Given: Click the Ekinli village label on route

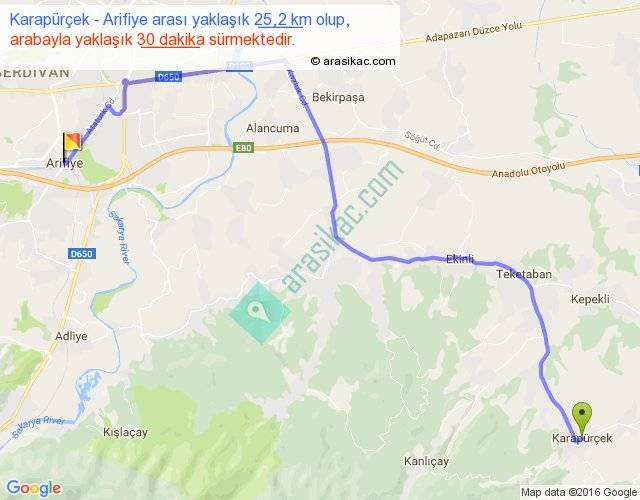Looking at the screenshot, I should (460, 259).
